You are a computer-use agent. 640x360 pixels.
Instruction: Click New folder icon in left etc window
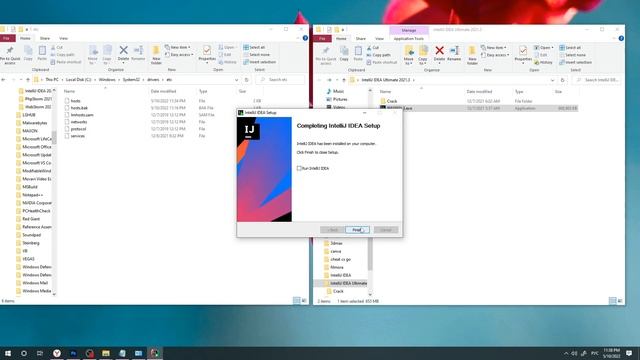coord(156,55)
